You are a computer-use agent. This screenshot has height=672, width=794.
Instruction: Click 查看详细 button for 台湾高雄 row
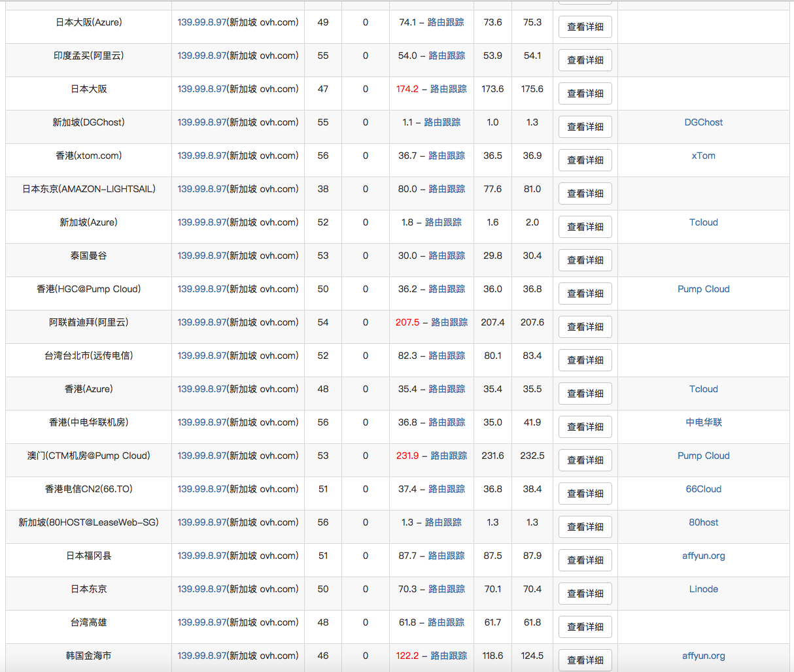(585, 628)
